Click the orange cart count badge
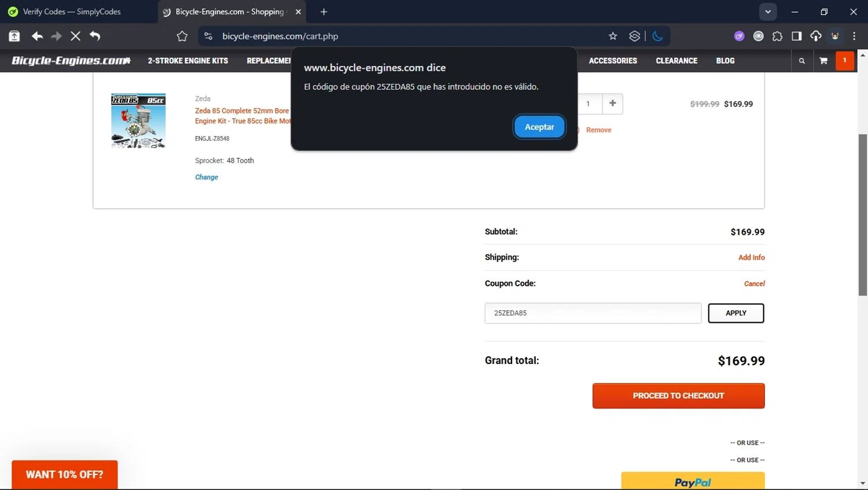The height and width of the screenshot is (490, 868). (845, 61)
